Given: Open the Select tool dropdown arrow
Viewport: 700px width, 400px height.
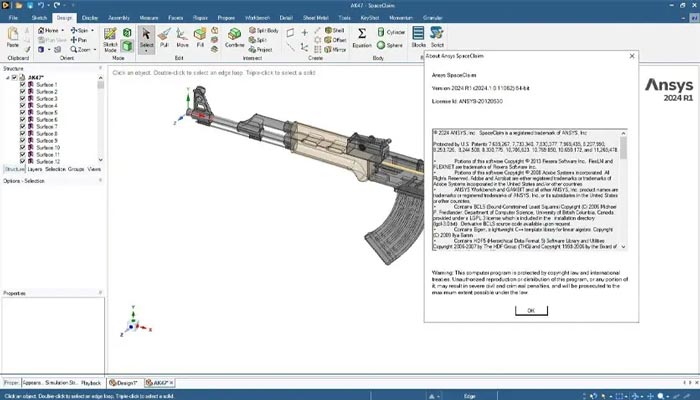Looking at the screenshot, I should pyautogui.click(x=146, y=51).
